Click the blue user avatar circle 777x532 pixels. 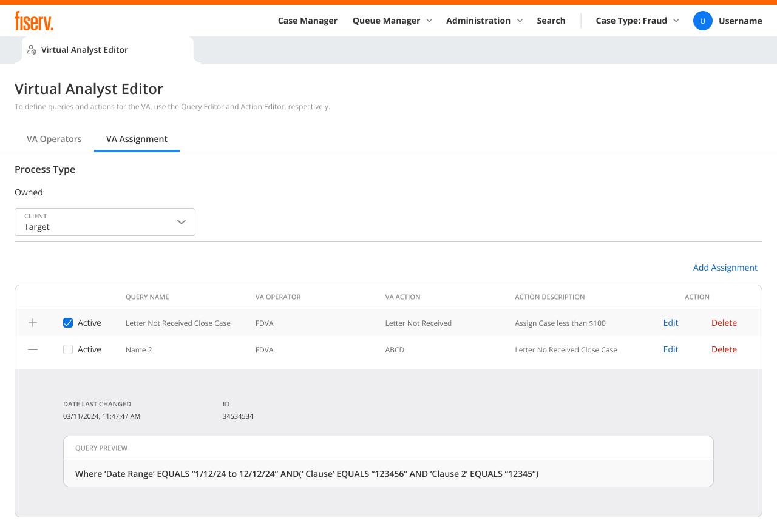coord(703,21)
